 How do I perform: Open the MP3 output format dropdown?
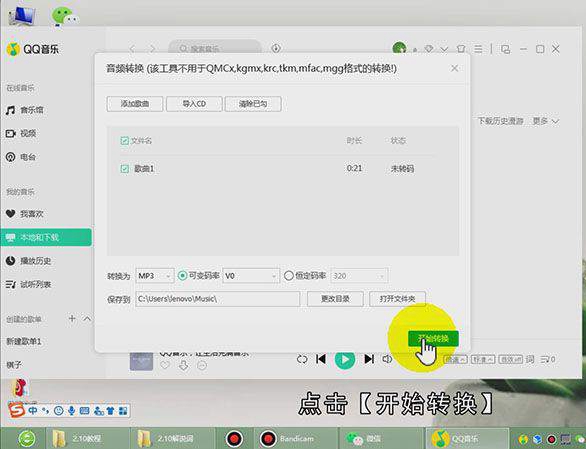click(154, 276)
